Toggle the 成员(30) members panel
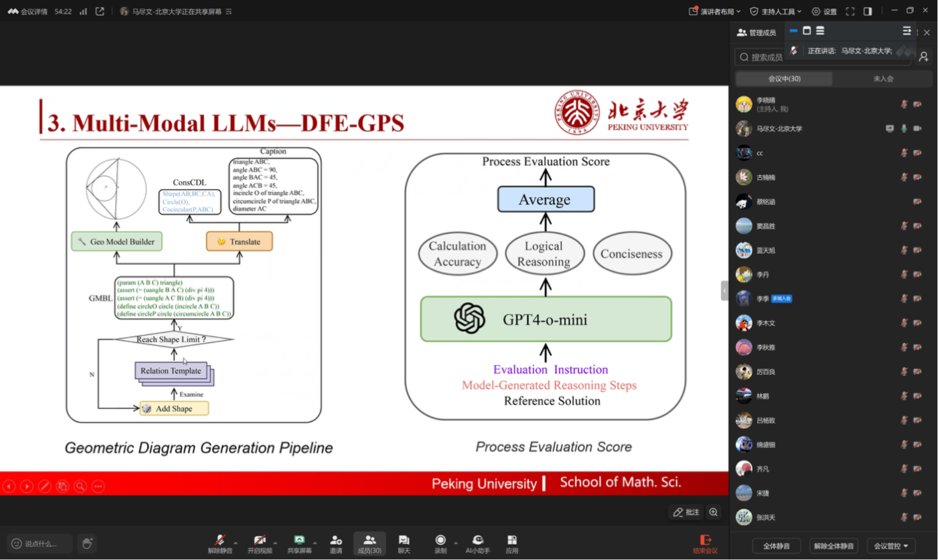938x560 pixels. point(370,544)
